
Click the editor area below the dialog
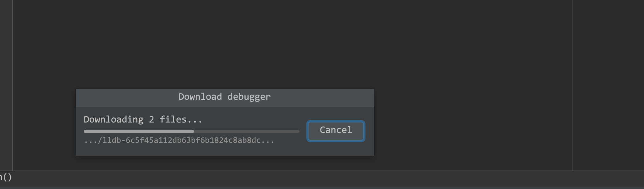coord(225,163)
